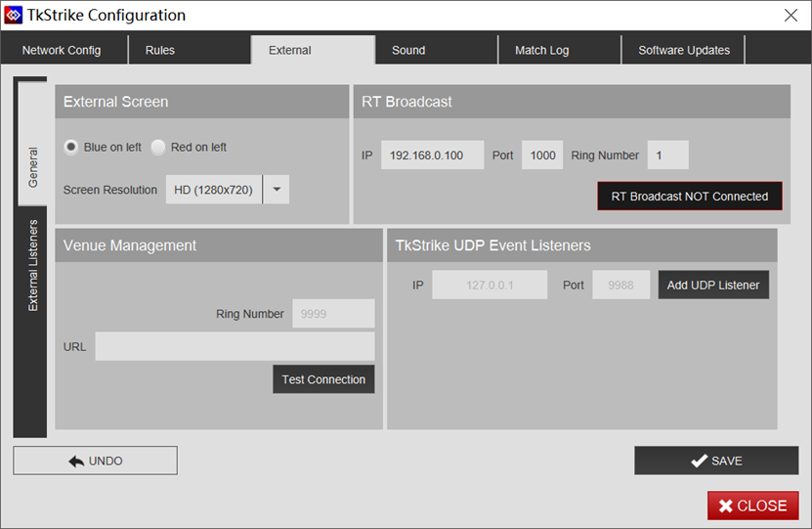
Task: Focus the RT Broadcast IP address field
Action: click(x=432, y=155)
